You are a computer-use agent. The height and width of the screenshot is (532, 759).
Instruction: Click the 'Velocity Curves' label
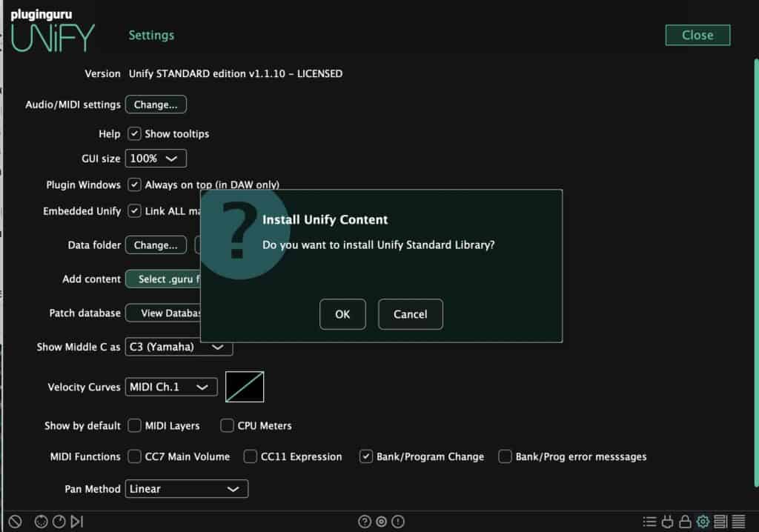[84, 388]
